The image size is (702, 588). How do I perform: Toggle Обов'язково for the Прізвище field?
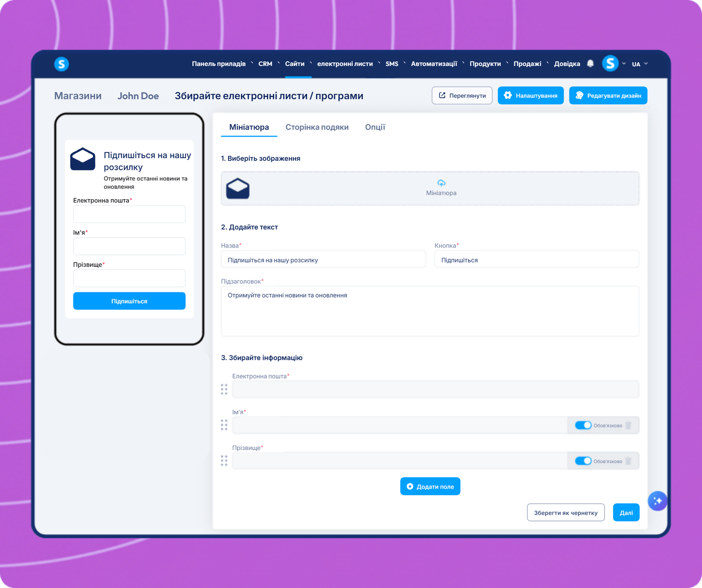583,461
